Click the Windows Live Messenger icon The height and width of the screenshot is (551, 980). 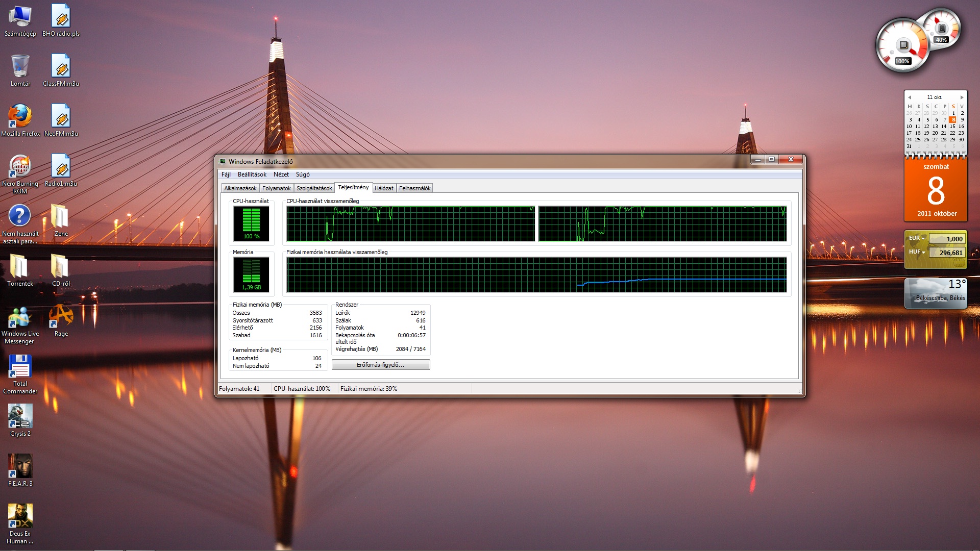[20, 317]
